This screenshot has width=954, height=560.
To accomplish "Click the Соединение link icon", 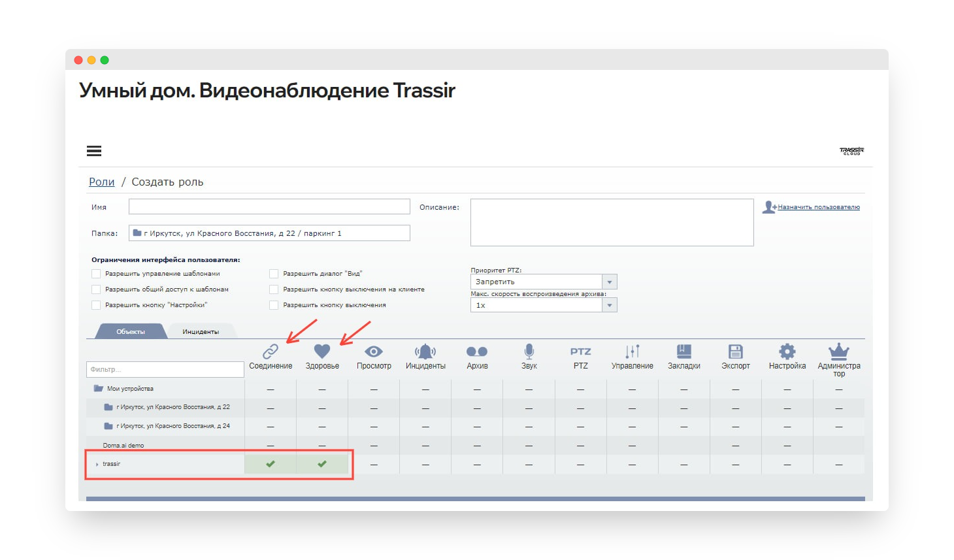I will point(271,352).
